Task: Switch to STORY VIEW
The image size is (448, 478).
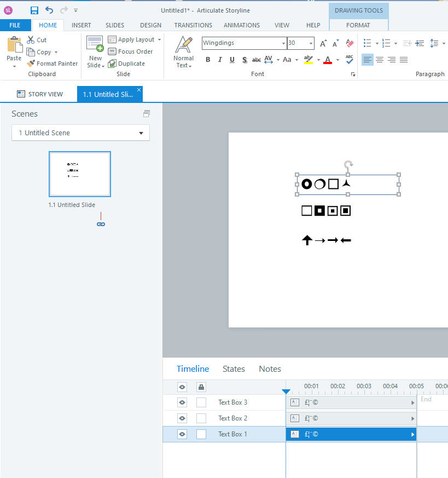Action: click(x=40, y=94)
